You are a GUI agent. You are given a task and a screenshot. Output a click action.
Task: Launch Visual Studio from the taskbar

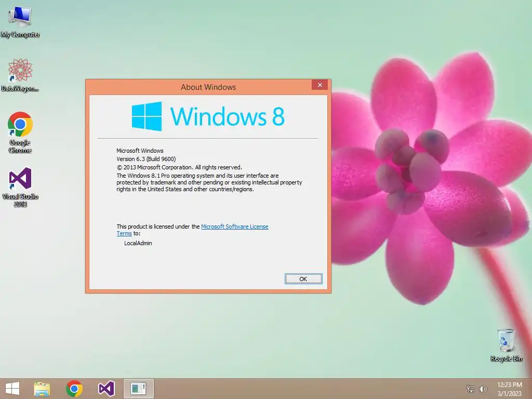[x=106, y=389]
